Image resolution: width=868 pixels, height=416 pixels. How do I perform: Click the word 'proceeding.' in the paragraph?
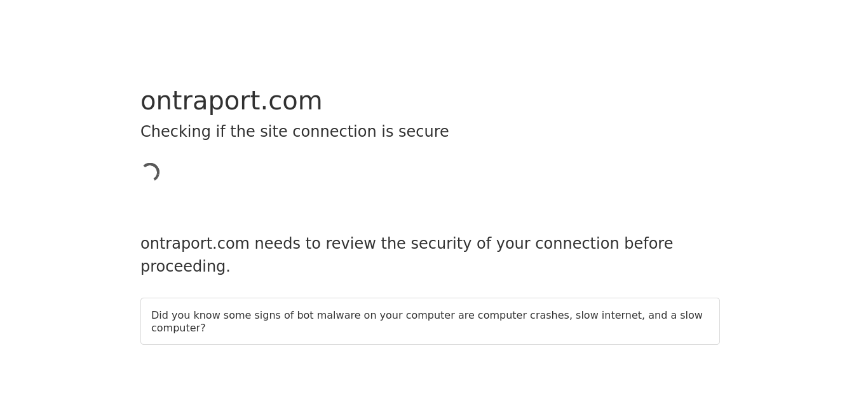[186, 267]
